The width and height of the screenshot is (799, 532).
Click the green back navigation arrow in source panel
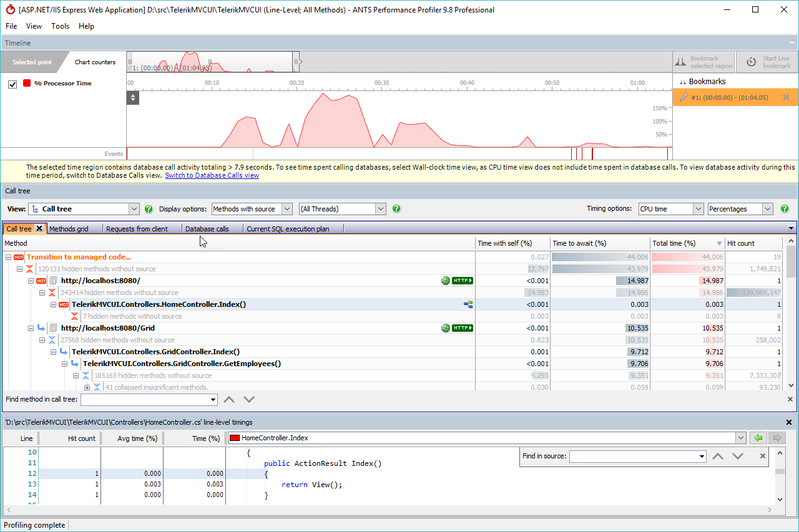tap(758, 438)
